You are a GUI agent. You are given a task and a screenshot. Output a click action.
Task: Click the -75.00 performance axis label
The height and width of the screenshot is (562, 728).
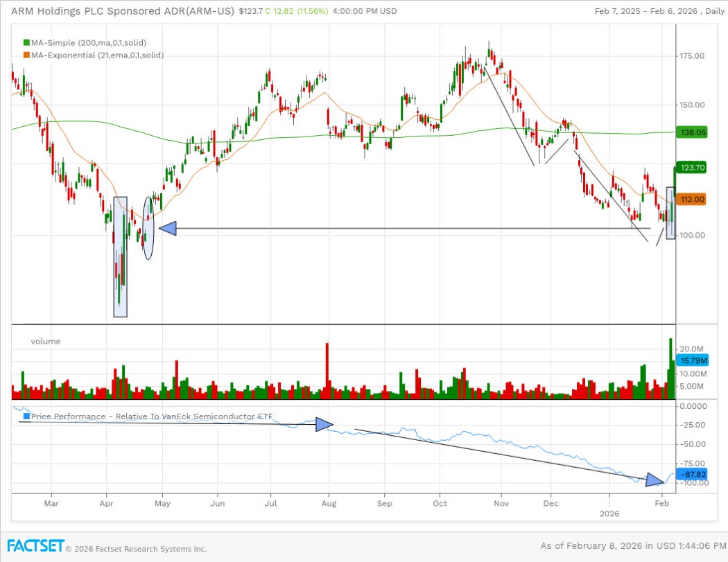pos(692,463)
